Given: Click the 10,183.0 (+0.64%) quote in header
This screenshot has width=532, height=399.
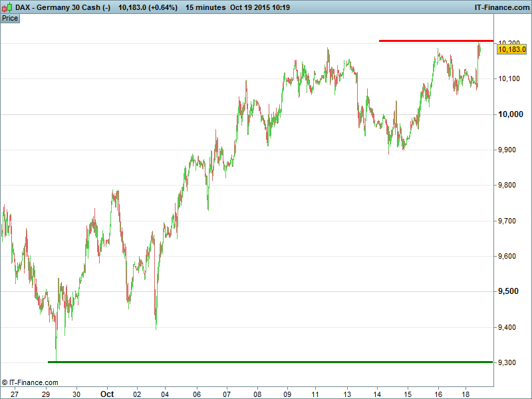Looking at the screenshot, I should tap(148, 7).
